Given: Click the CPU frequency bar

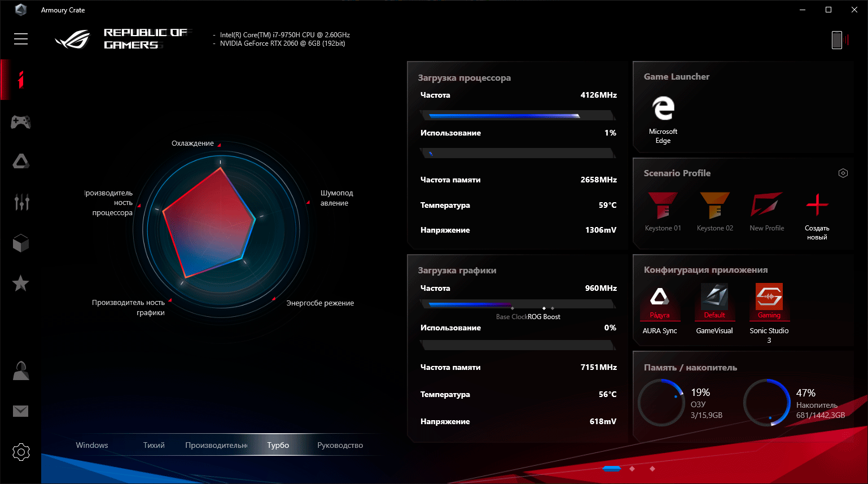Looking at the screenshot, I should tap(518, 116).
